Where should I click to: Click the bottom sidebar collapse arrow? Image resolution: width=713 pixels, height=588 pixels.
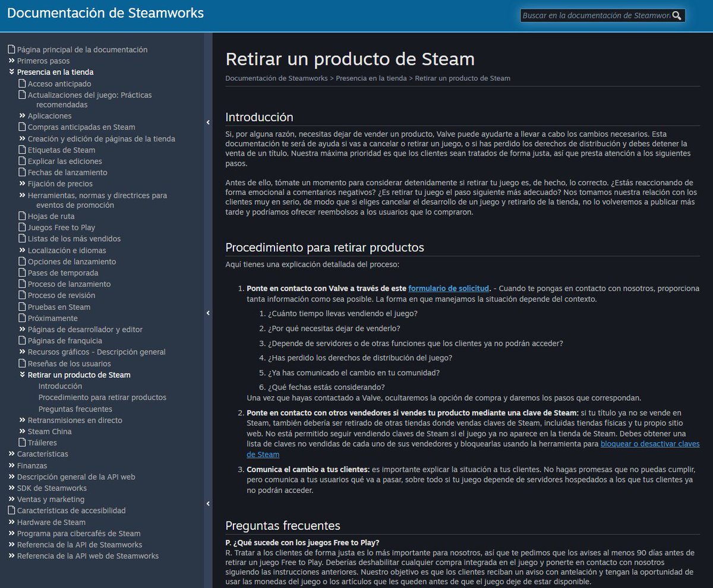208,504
